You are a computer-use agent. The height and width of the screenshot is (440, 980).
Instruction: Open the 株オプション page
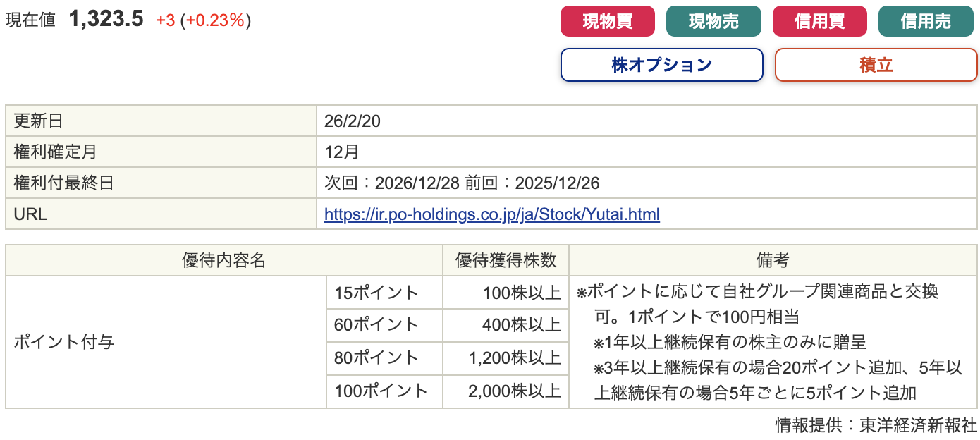(x=661, y=65)
